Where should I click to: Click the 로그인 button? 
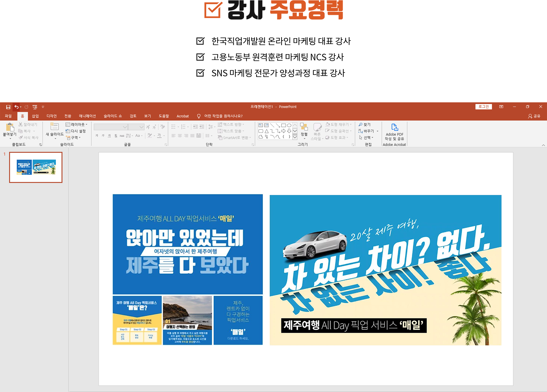483,106
